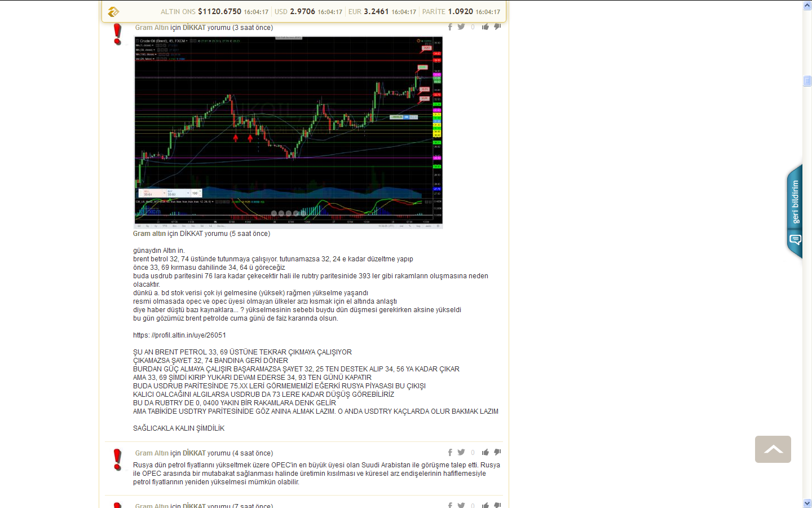Enlarge the Crude Oil Brent chart image
Image resolution: width=812 pixels, height=508 pixels.
coord(288,132)
